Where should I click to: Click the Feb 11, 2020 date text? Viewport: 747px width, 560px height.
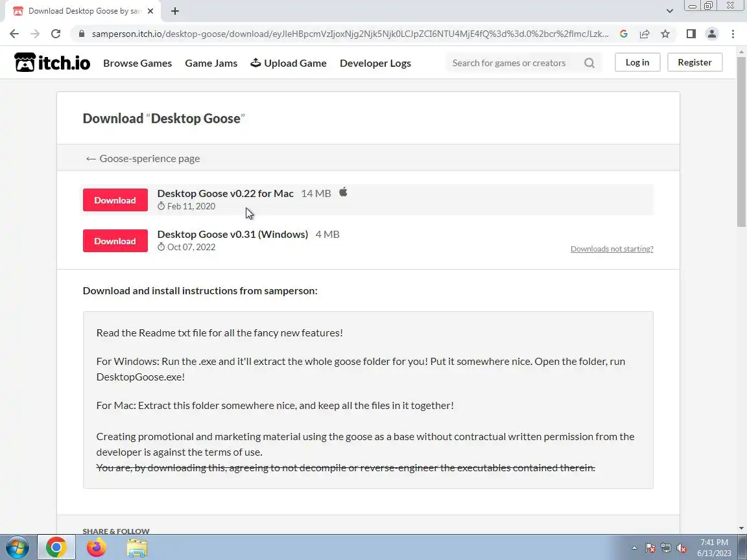191,206
